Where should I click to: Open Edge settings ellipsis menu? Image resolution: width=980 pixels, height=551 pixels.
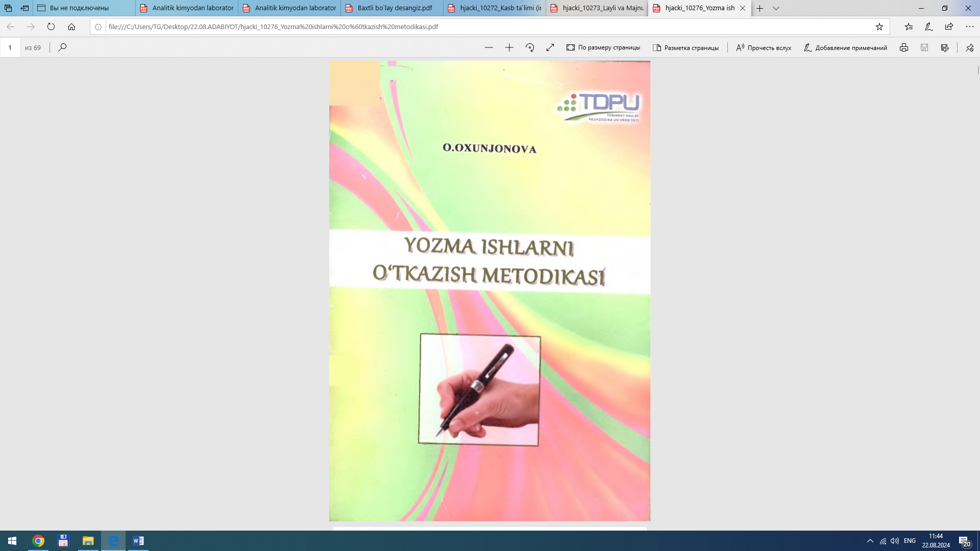(x=969, y=27)
